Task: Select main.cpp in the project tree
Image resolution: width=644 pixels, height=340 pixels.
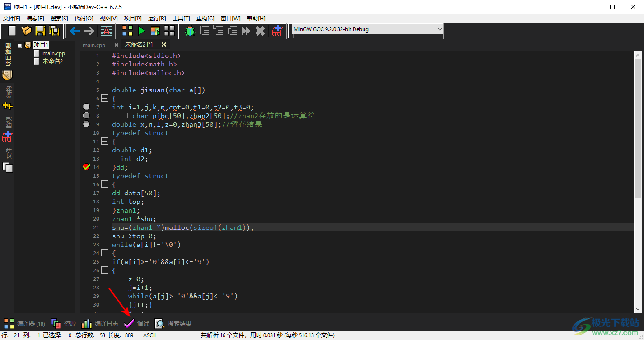Action: coord(54,53)
